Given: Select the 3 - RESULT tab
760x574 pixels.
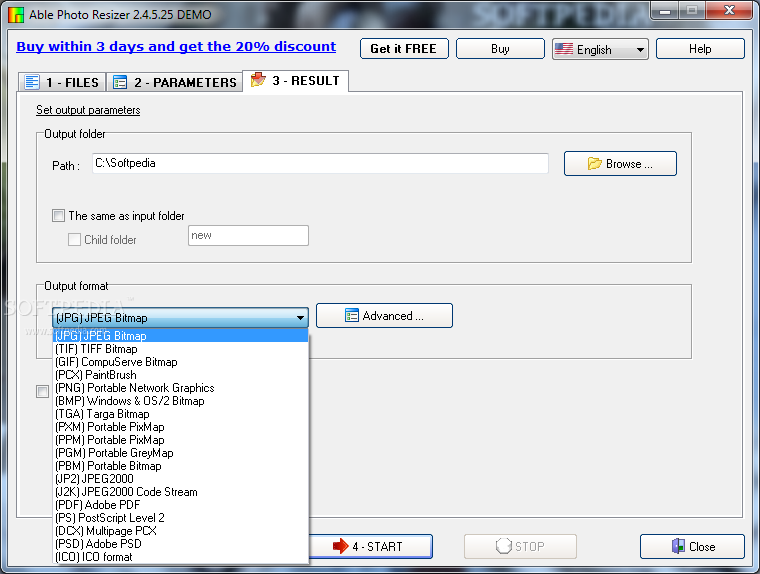Looking at the screenshot, I should click(295, 80).
